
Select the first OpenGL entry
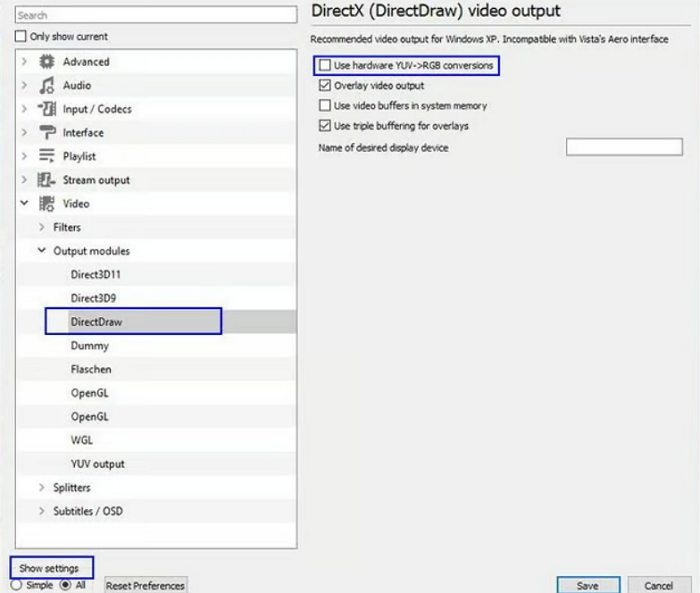[x=90, y=393]
